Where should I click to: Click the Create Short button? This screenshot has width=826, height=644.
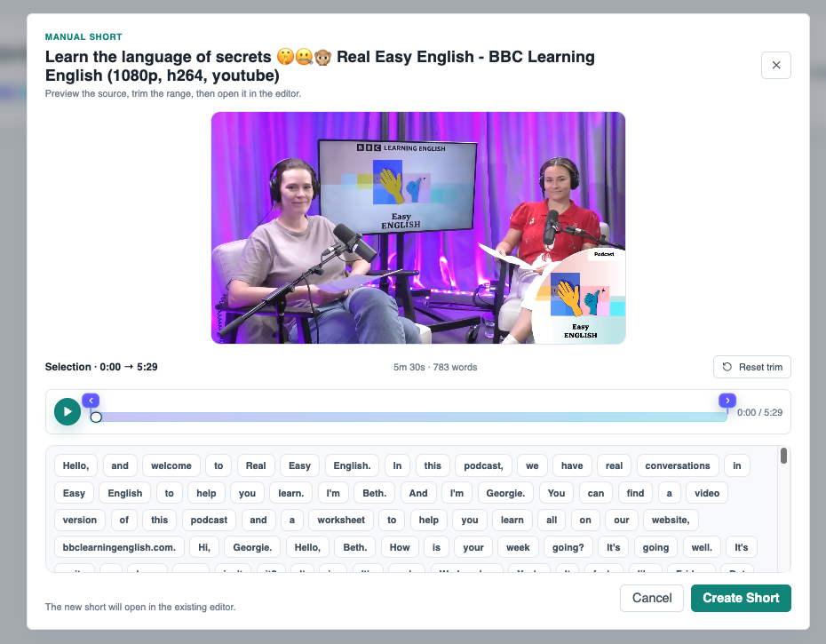coord(741,598)
